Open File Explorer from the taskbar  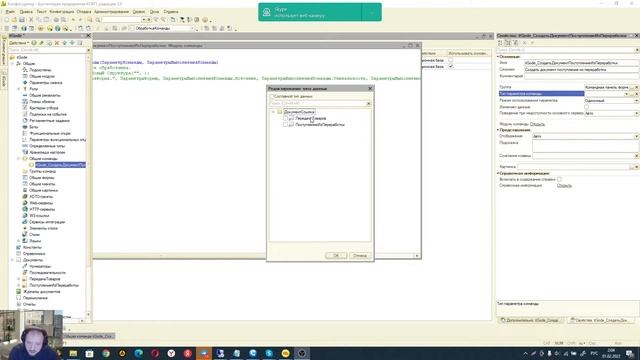[x=73, y=353]
